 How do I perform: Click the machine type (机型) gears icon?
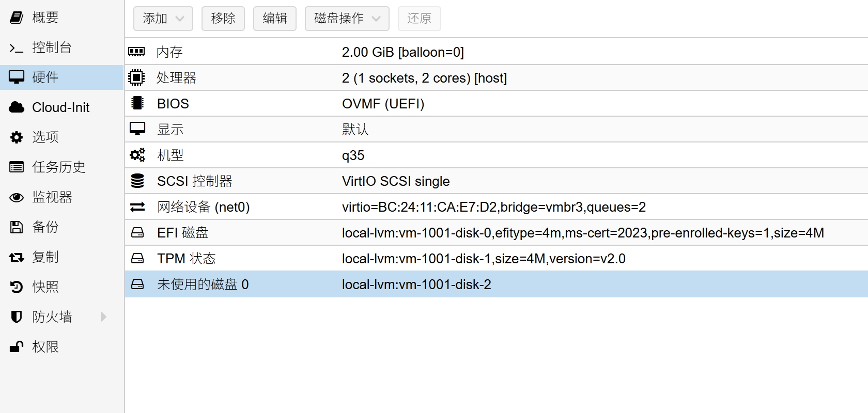pyautogui.click(x=137, y=155)
